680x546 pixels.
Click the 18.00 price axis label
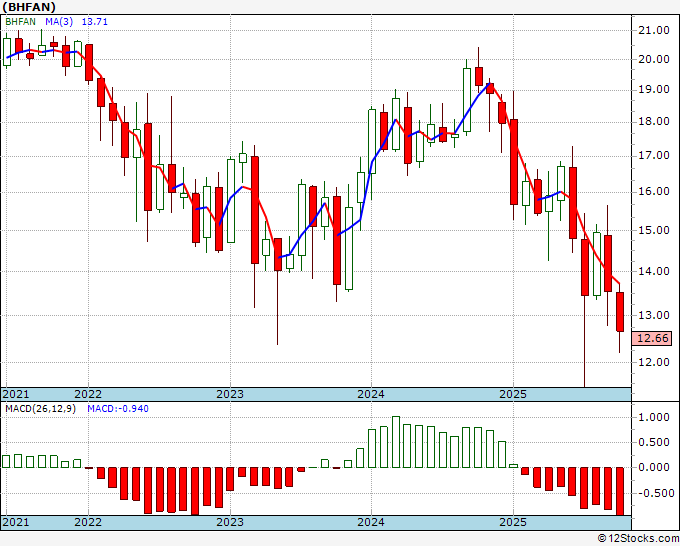coord(654,121)
